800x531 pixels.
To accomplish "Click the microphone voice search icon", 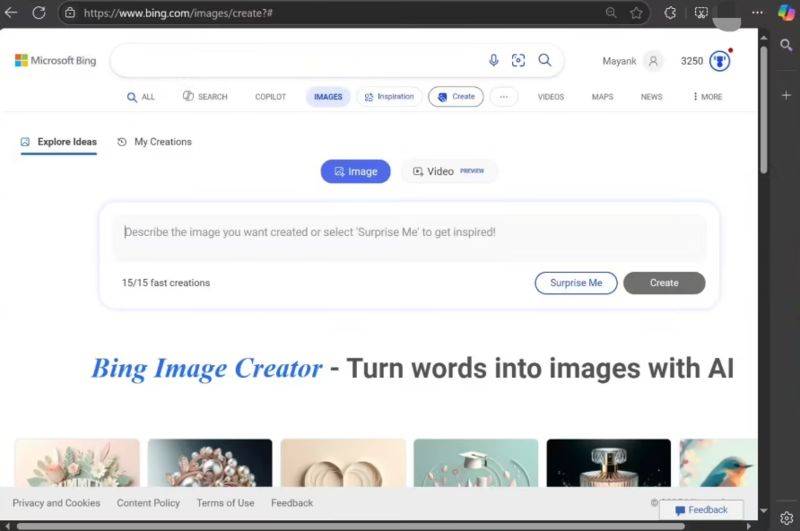I will click(x=493, y=60).
